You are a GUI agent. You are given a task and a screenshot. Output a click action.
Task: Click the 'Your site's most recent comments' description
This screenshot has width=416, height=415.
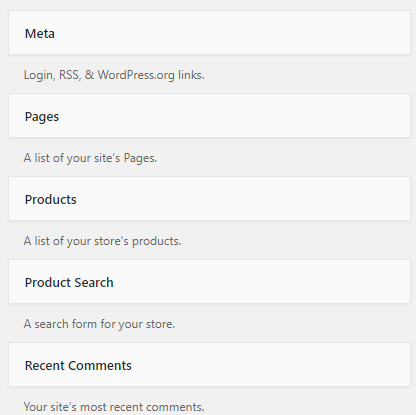(114, 407)
